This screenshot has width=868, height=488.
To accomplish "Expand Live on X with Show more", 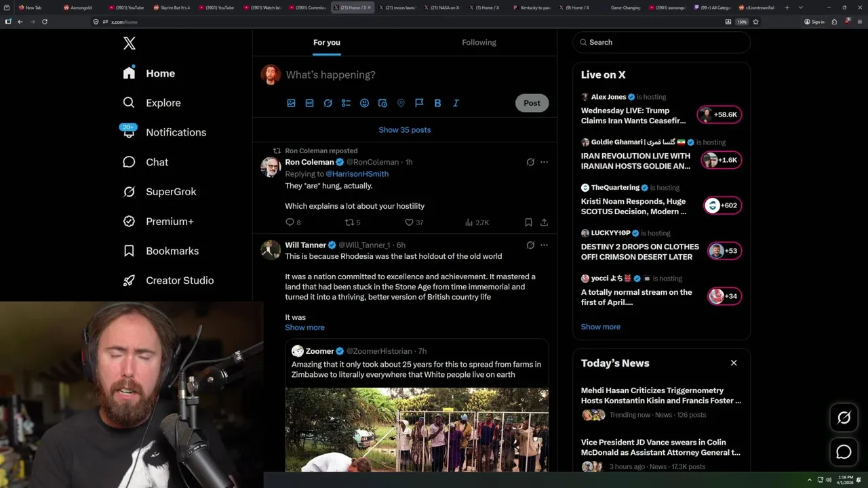I will coord(600,327).
